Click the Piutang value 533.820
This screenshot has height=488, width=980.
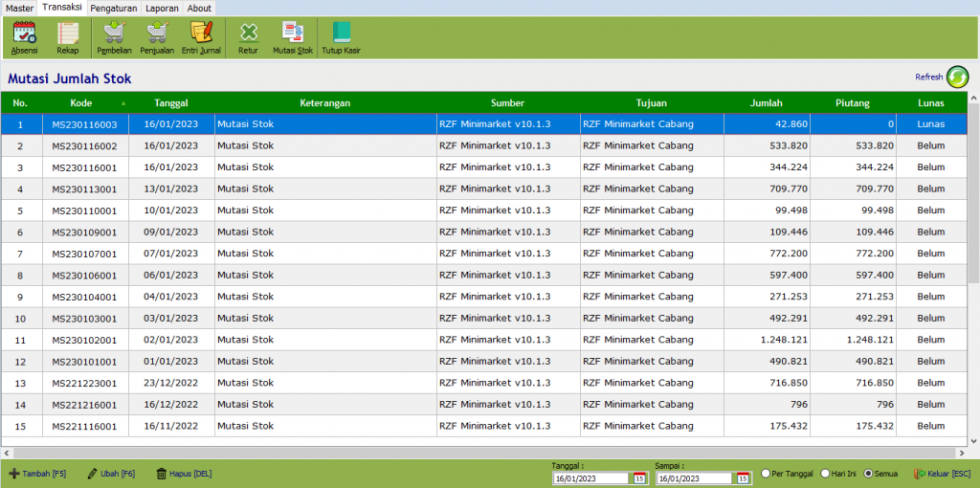875,145
